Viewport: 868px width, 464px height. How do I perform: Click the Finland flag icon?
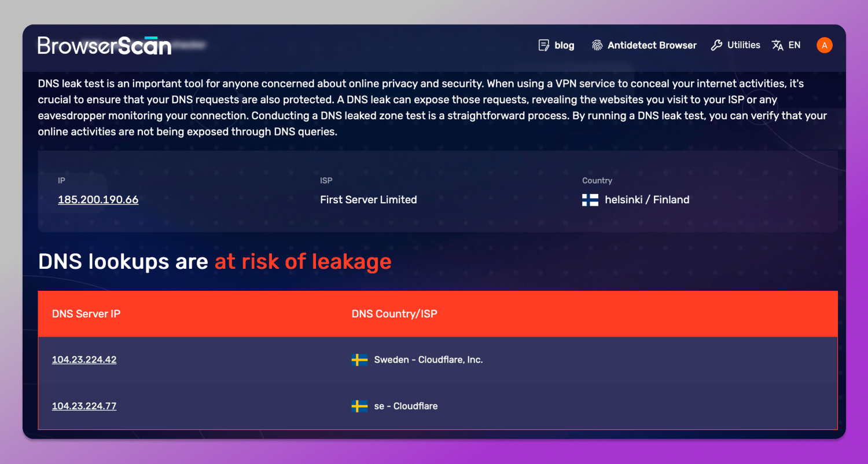pos(590,200)
